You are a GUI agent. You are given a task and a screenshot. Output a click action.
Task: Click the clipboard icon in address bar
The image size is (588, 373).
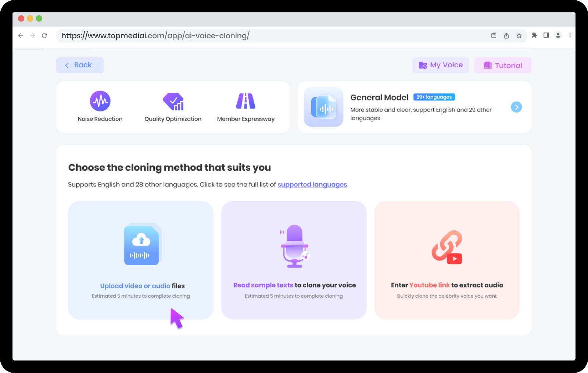[494, 35]
